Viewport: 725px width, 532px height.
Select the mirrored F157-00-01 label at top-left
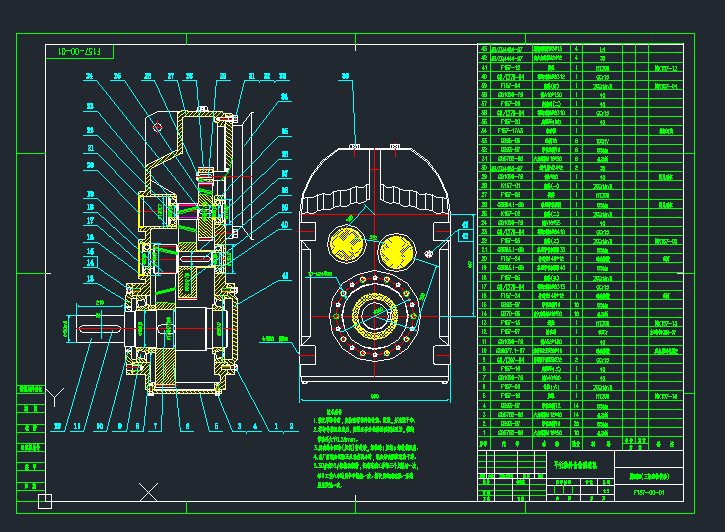pyautogui.click(x=87, y=50)
